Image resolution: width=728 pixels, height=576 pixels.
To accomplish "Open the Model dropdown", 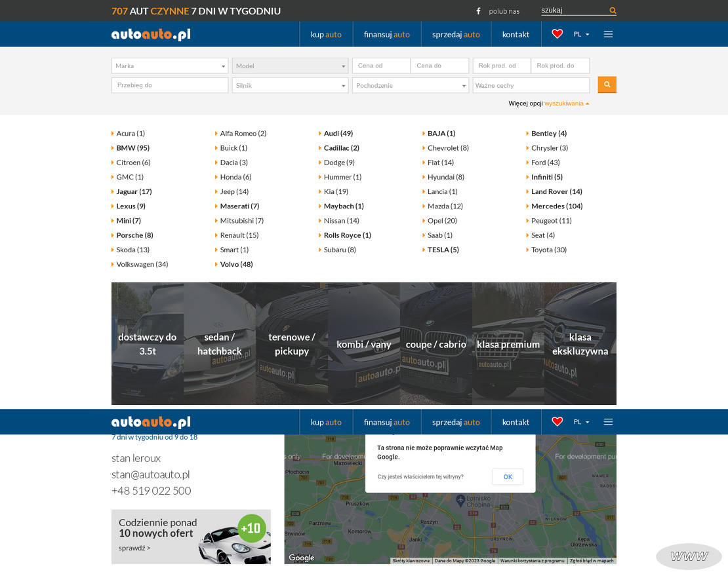I will [290, 66].
